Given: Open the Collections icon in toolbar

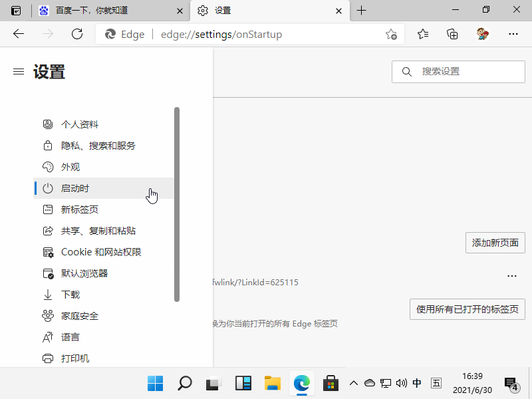Looking at the screenshot, I should click(452, 34).
